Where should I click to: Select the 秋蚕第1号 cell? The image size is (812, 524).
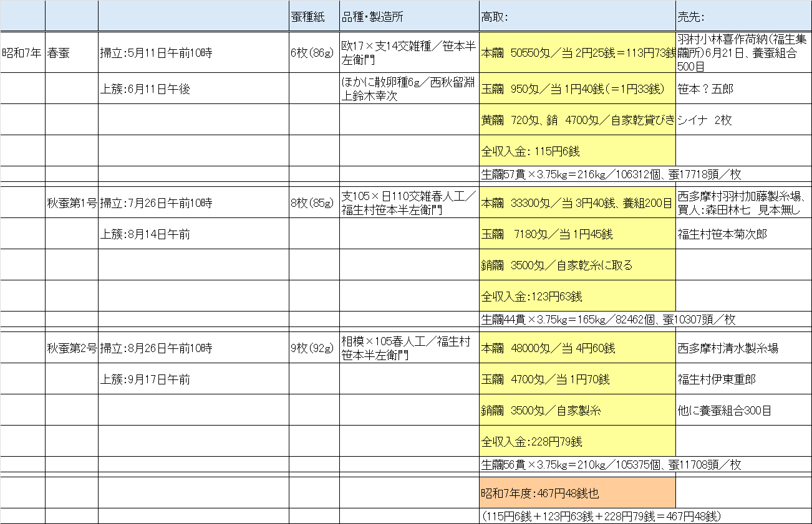pyautogui.click(x=72, y=202)
